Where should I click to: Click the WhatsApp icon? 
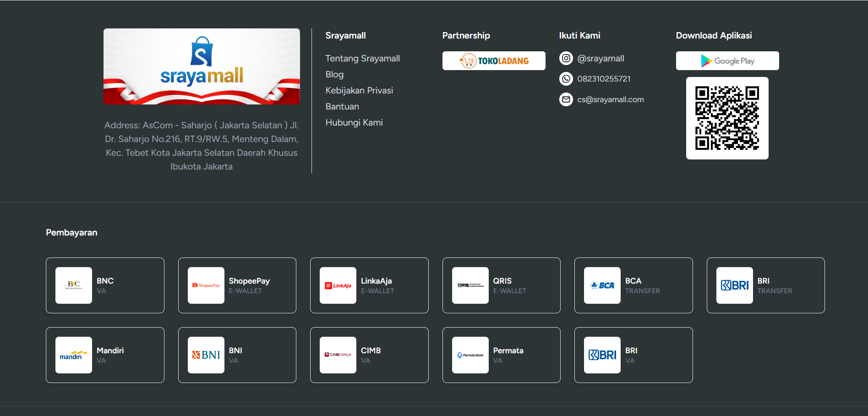pos(566,79)
